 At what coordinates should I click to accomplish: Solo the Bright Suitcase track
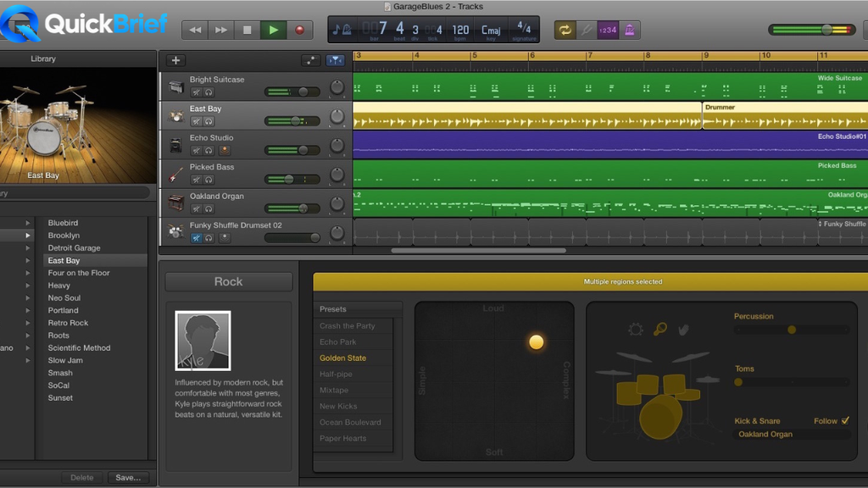[209, 92]
